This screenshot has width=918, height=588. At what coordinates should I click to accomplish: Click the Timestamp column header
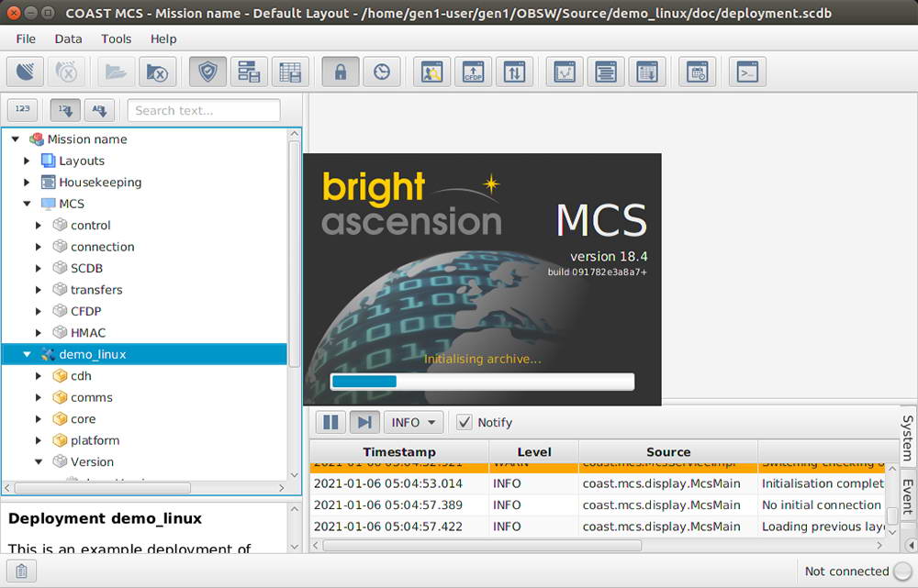tap(399, 451)
